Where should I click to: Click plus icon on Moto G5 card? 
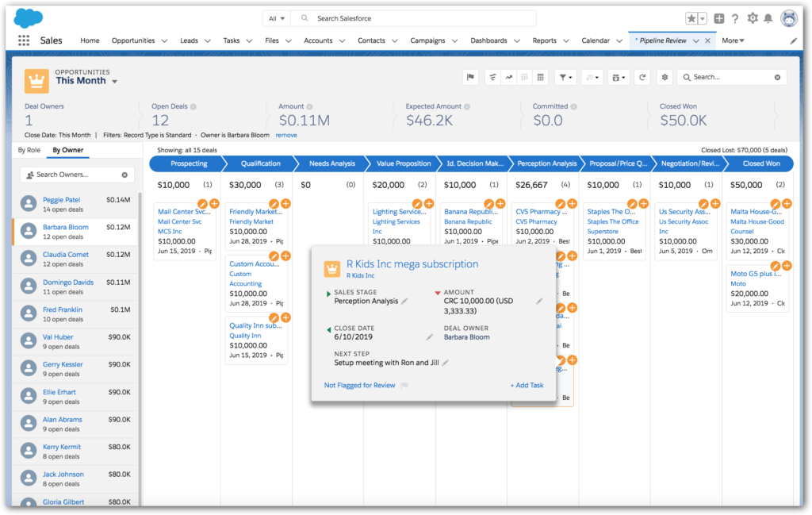[787, 266]
